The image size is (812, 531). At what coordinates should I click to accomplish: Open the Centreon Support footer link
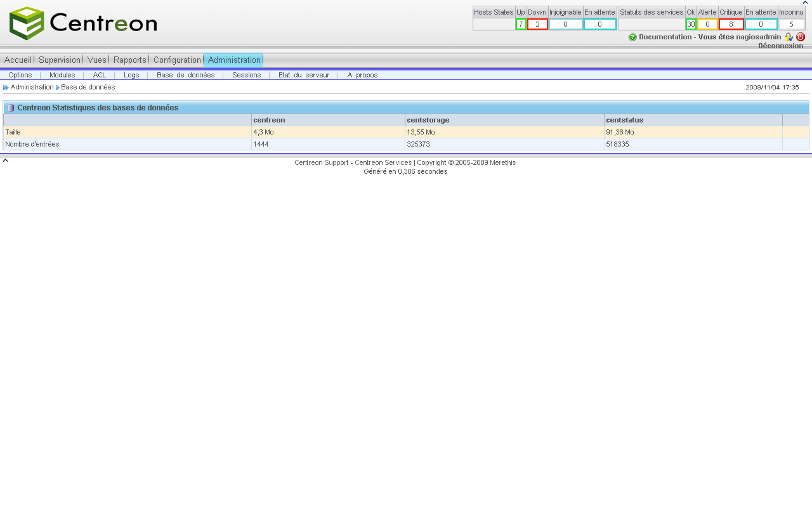[321, 163]
